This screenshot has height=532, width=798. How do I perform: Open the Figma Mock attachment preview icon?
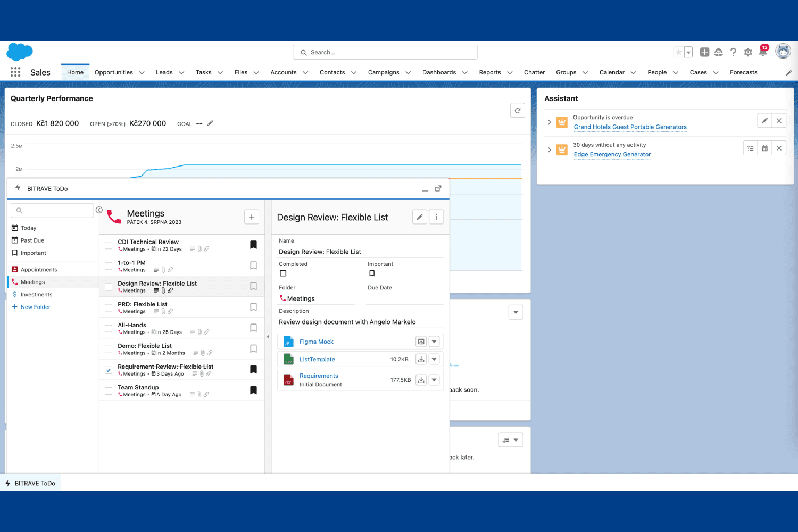click(421, 342)
